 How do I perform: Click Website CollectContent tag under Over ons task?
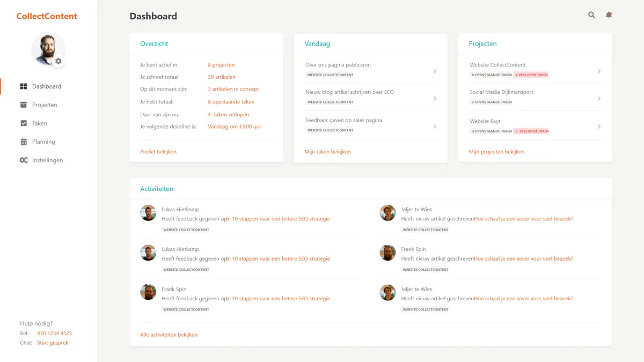[x=331, y=75]
